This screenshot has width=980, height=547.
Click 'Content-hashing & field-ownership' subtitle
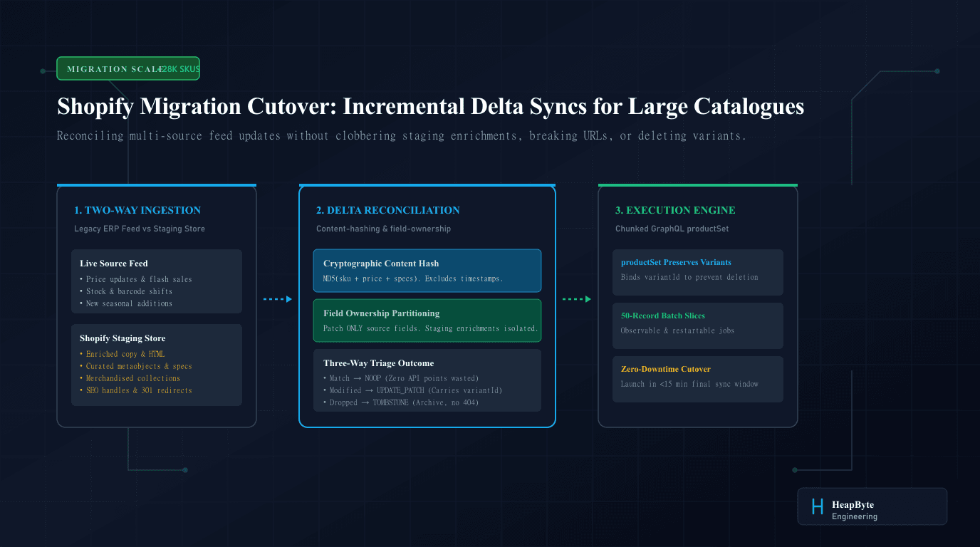pos(384,229)
